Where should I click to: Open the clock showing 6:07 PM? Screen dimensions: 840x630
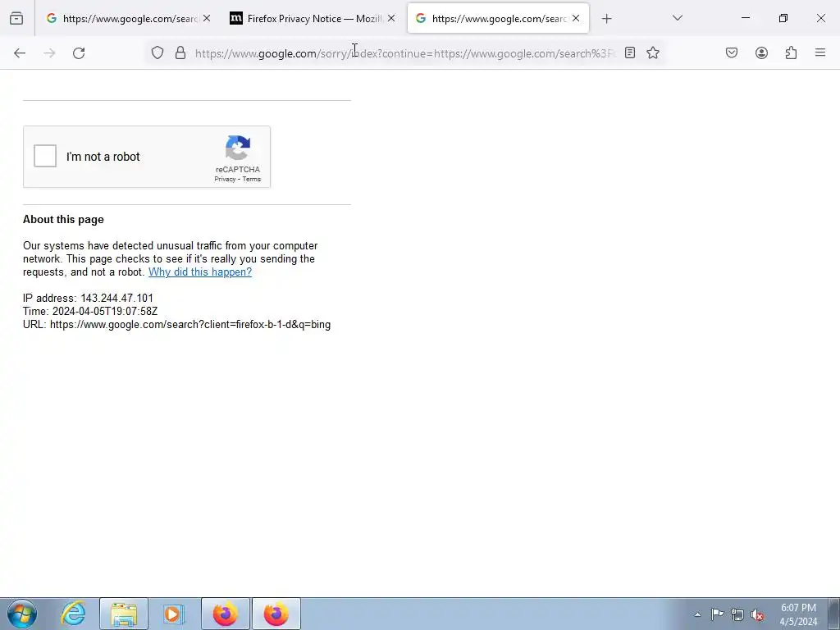click(798, 614)
